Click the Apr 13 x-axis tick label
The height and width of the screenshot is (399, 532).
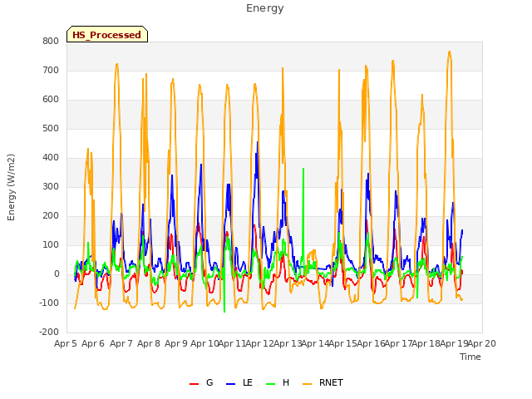[288, 343]
